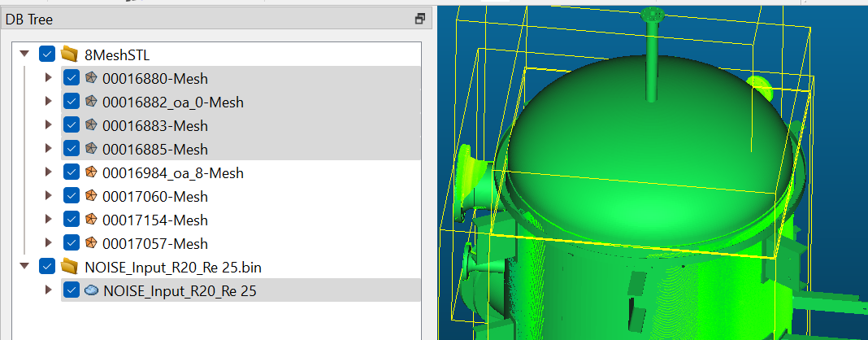Select the 00016885-Mesh entry
868x340 pixels.
(x=155, y=150)
